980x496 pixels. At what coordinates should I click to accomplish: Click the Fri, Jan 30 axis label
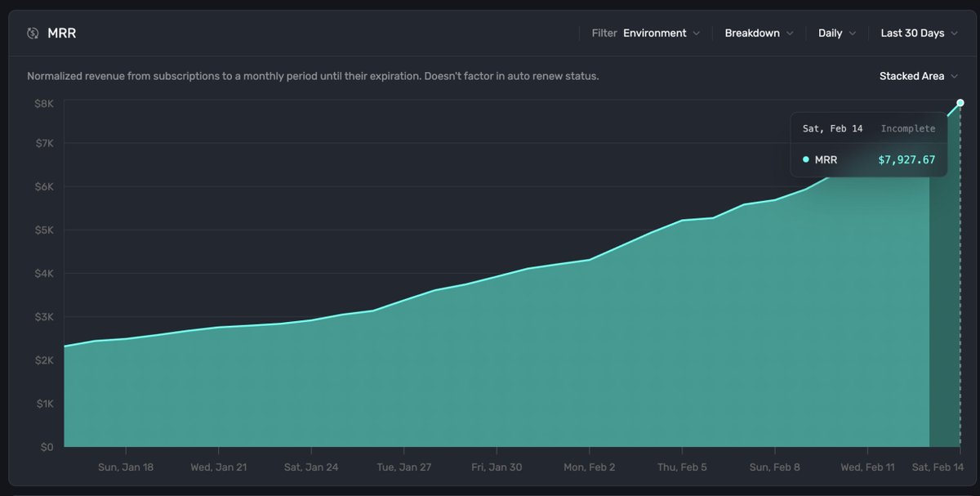click(x=497, y=467)
